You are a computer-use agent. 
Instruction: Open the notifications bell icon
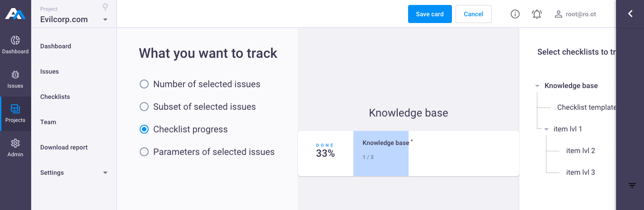point(537,14)
